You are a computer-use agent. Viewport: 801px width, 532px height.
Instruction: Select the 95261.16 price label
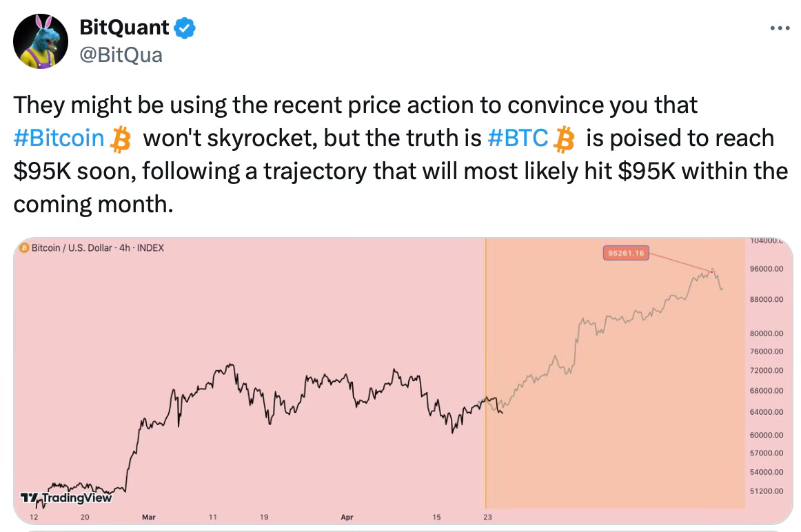[626, 253]
